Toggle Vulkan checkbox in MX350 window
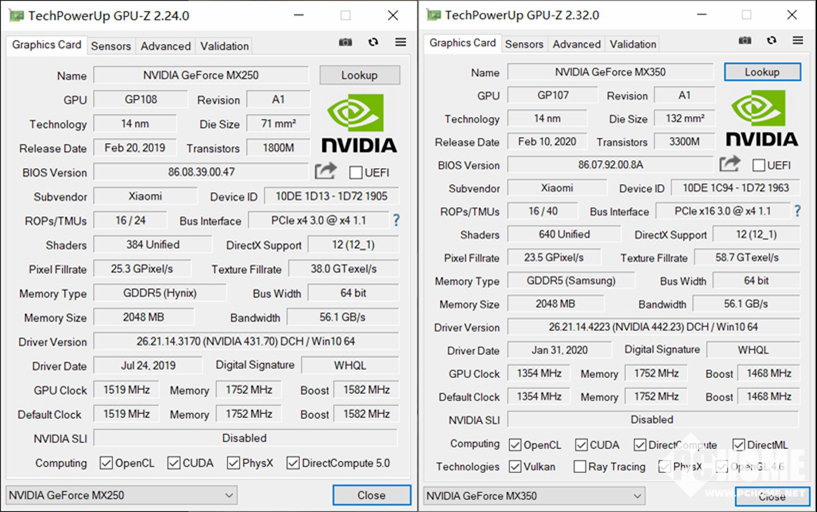This screenshot has width=817, height=512. tap(515, 466)
